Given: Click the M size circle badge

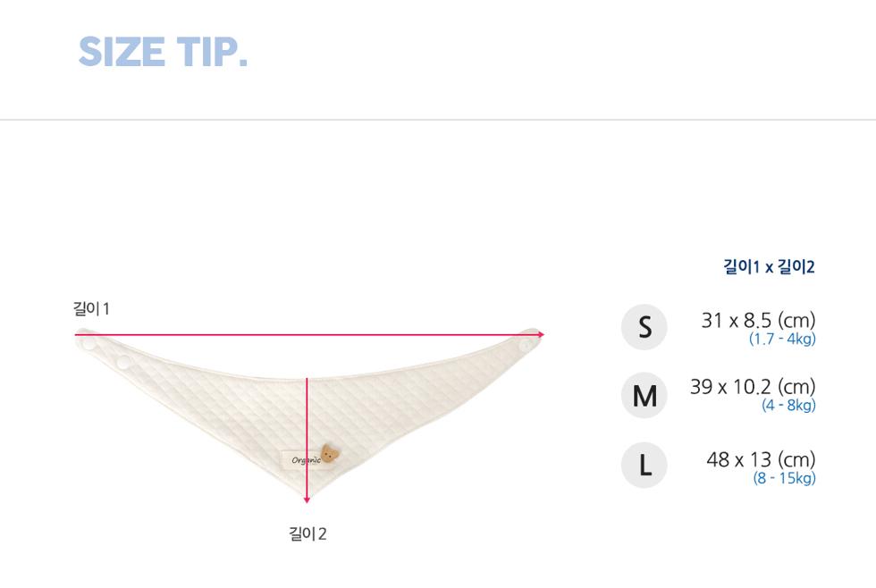Looking at the screenshot, I should coord(644,395).
